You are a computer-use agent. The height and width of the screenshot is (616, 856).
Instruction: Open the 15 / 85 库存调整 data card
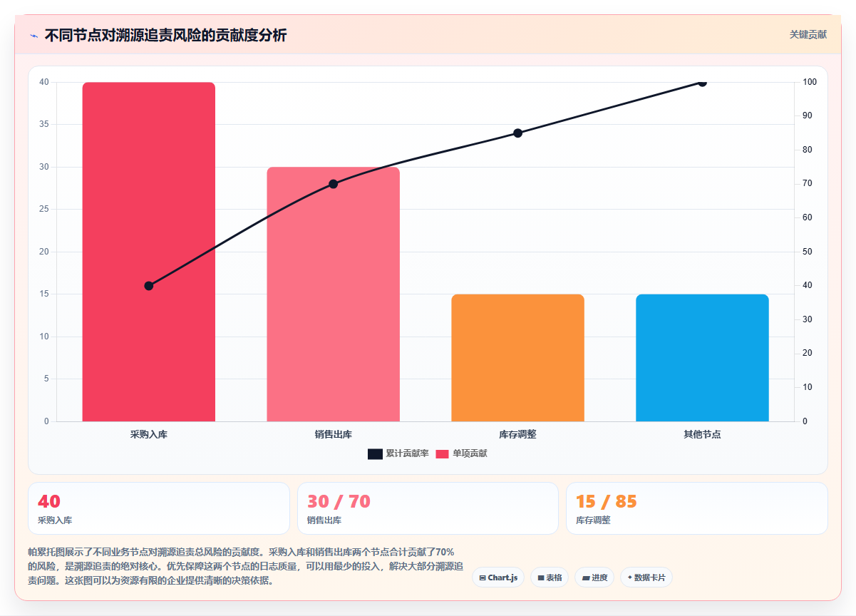pos(697,508)
